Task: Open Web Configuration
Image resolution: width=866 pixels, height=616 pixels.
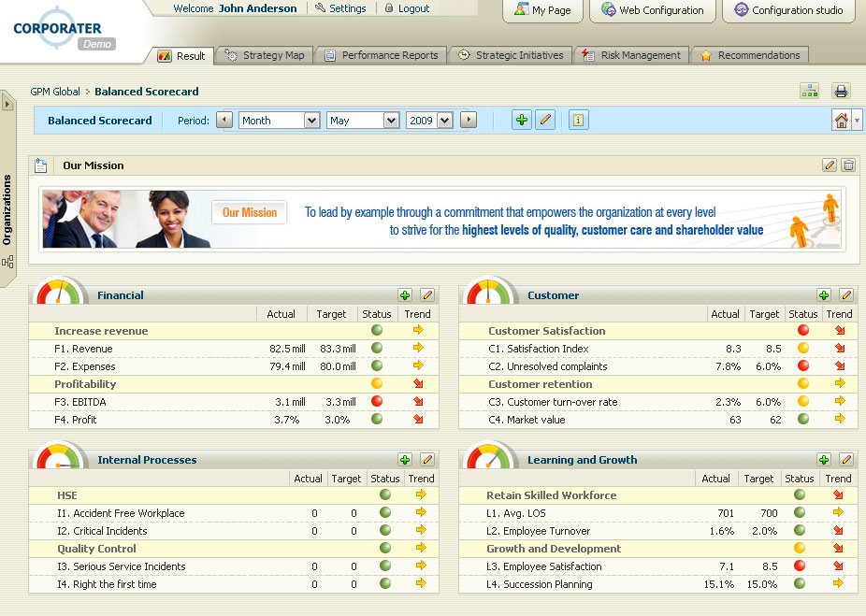Action: coord(652,10)
